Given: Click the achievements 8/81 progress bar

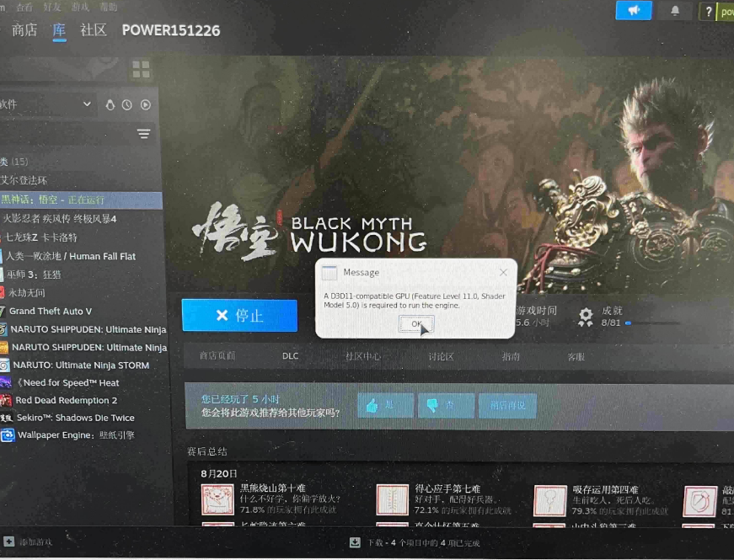Looking at the screenshot, I should (651, 323).
